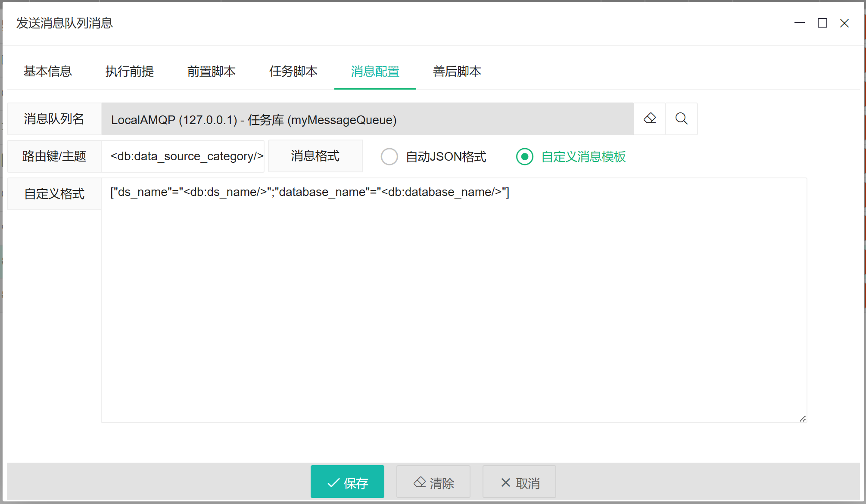Go to the 善后脚本 tab
This screenshot has width=866, height=504.
[457, 72]
